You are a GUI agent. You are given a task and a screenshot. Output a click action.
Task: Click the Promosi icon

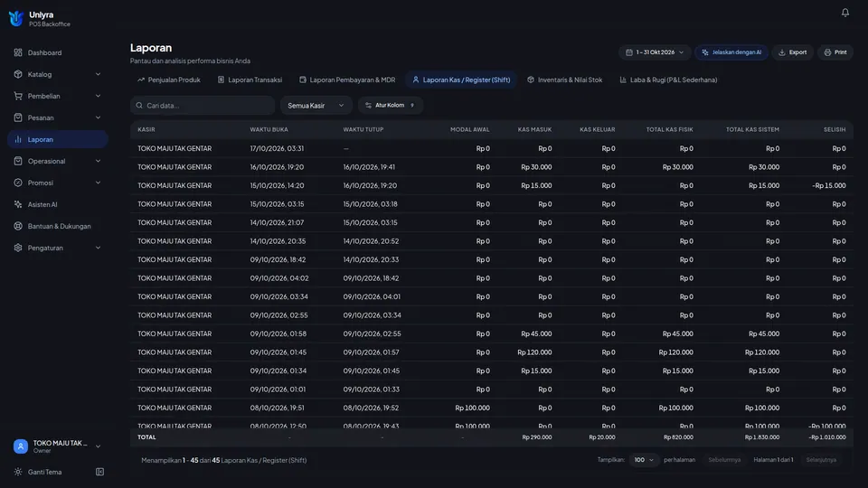(18, 183)
